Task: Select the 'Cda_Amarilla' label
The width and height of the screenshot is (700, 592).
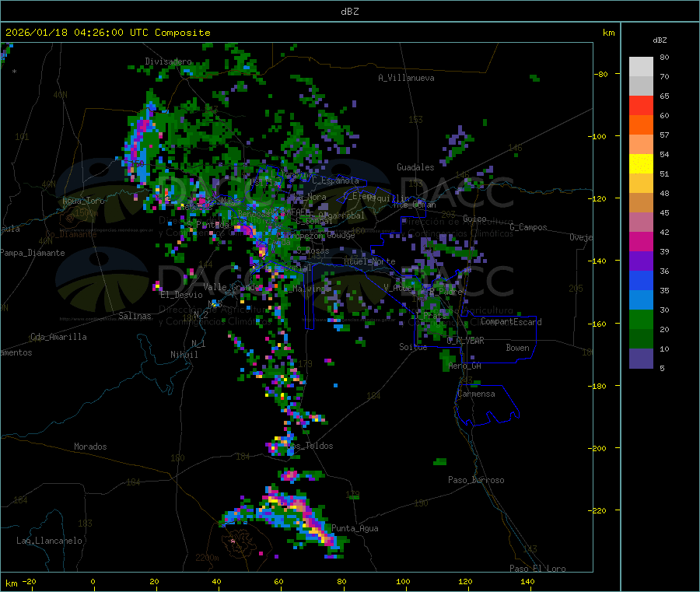Action: [x=58, y=337]
